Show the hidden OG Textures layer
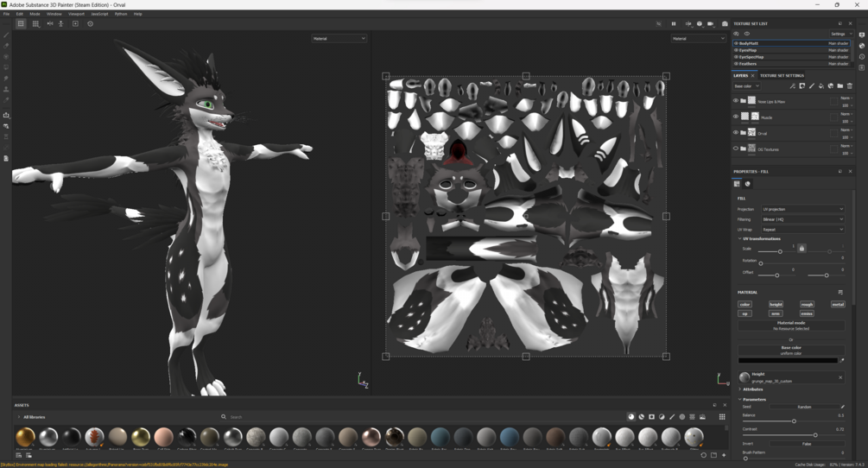Image resolution: width=868 pixels, height=468 pixels. pyautogui.click(x=736, y=149)
